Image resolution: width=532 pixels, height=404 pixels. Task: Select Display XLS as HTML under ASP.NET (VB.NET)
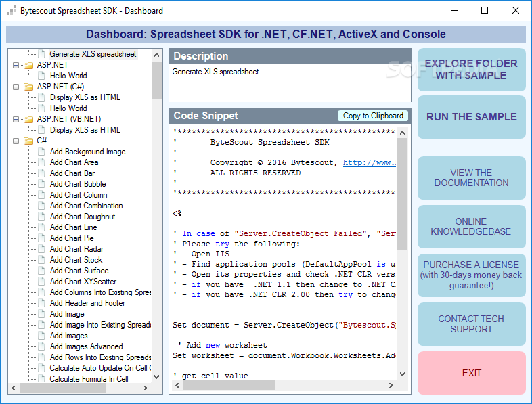pyautogui.click(x=85, y=130)
